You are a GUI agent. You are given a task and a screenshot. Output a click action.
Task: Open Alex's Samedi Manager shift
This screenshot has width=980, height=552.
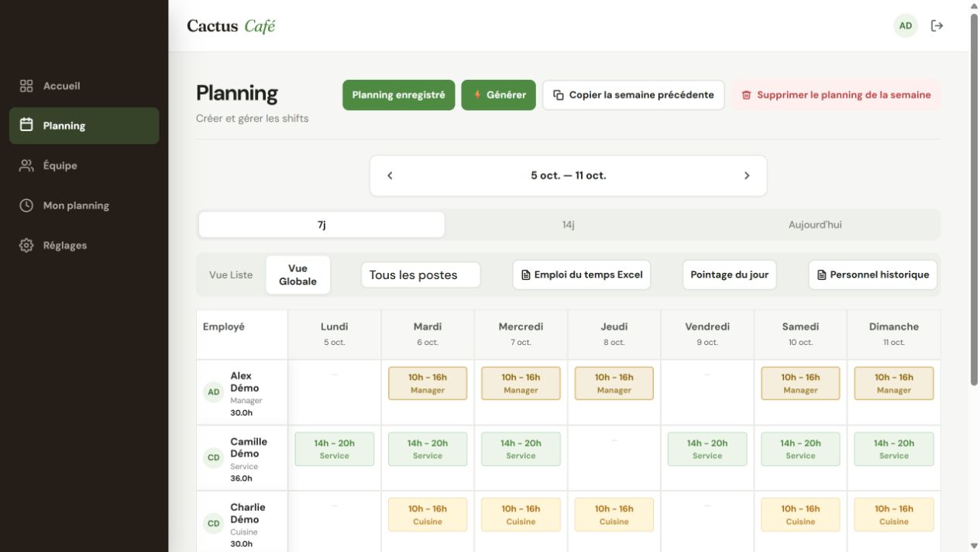(800, 384)
